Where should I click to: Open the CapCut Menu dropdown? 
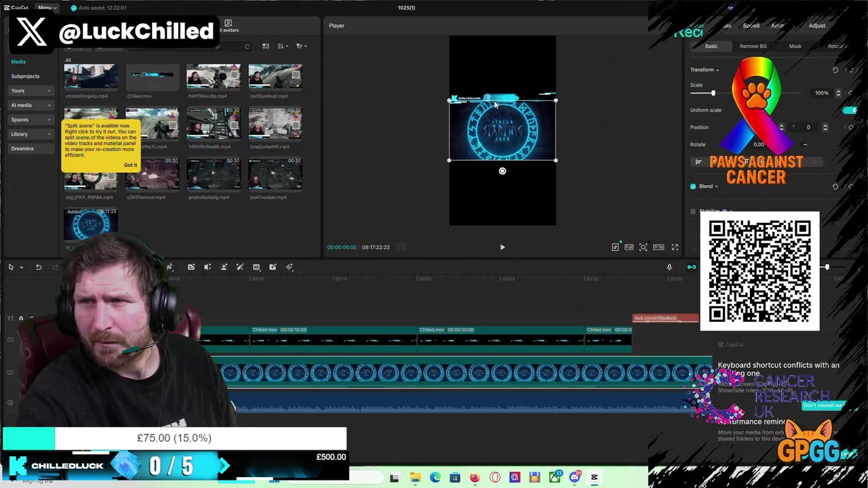point(47,7)
